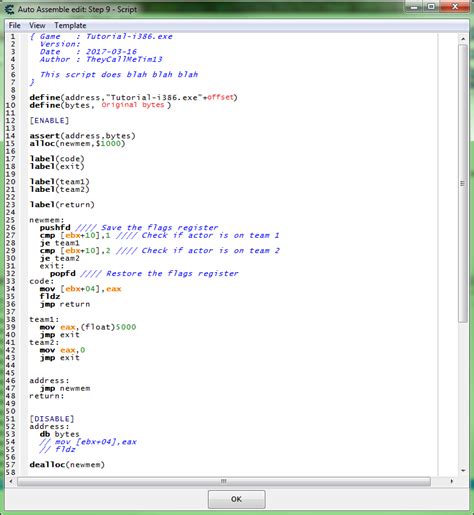
Task: Click the 'mov eax,0' line
Action: pos(62,350)
